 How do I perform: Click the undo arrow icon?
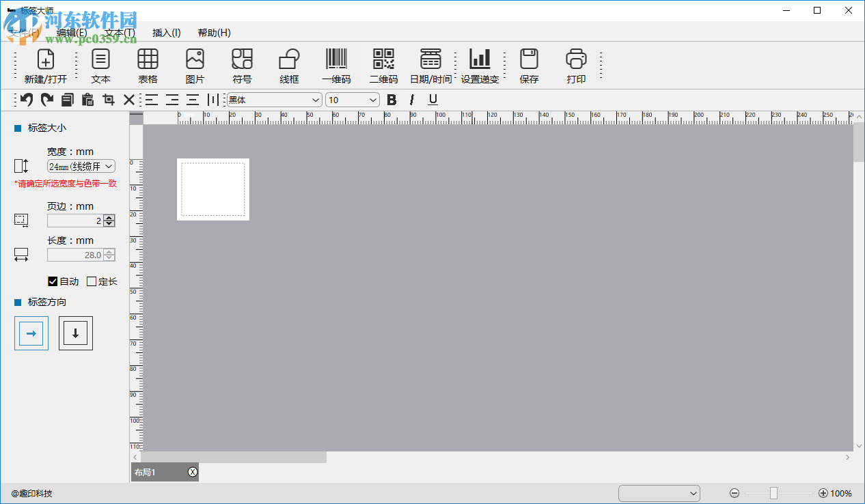point(27,100)
